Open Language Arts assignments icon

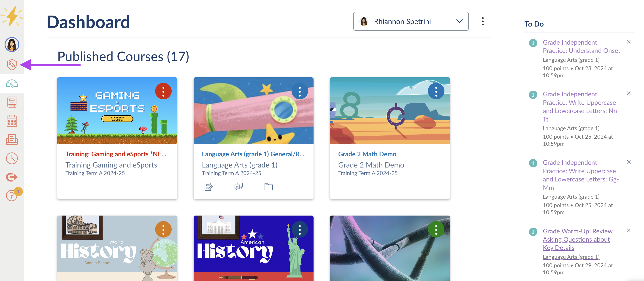click(208, 186)
